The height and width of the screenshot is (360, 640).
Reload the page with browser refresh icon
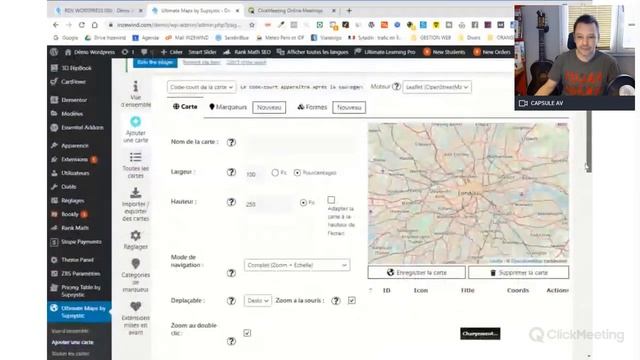[82, 25]
